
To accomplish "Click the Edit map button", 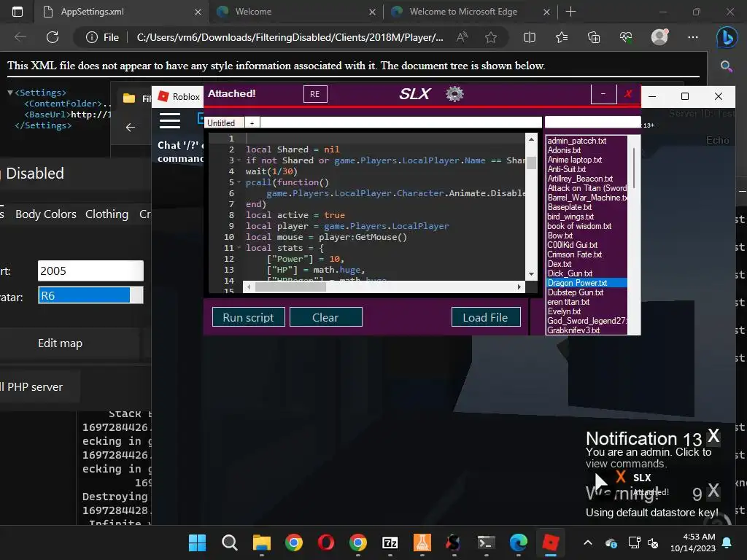I will (60, 343).
